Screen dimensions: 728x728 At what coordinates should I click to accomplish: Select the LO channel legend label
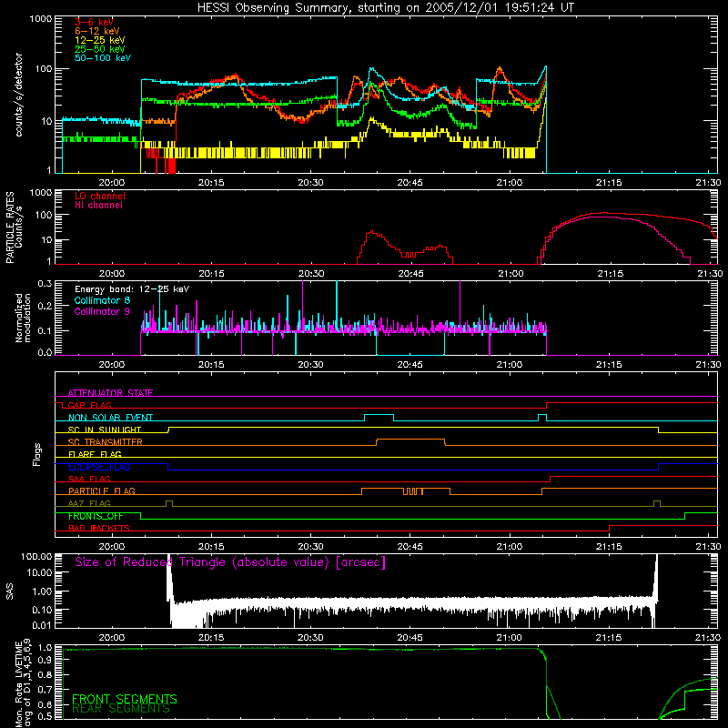100,196
